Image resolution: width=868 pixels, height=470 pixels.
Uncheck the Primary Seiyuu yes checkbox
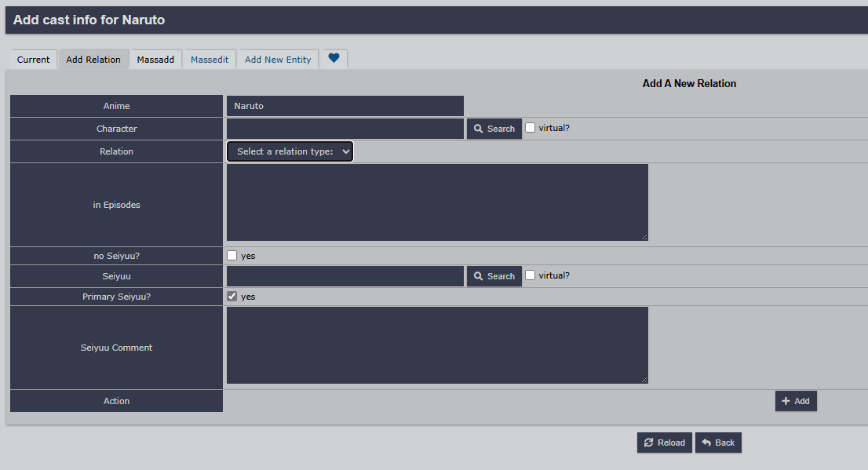click(232, 297)
